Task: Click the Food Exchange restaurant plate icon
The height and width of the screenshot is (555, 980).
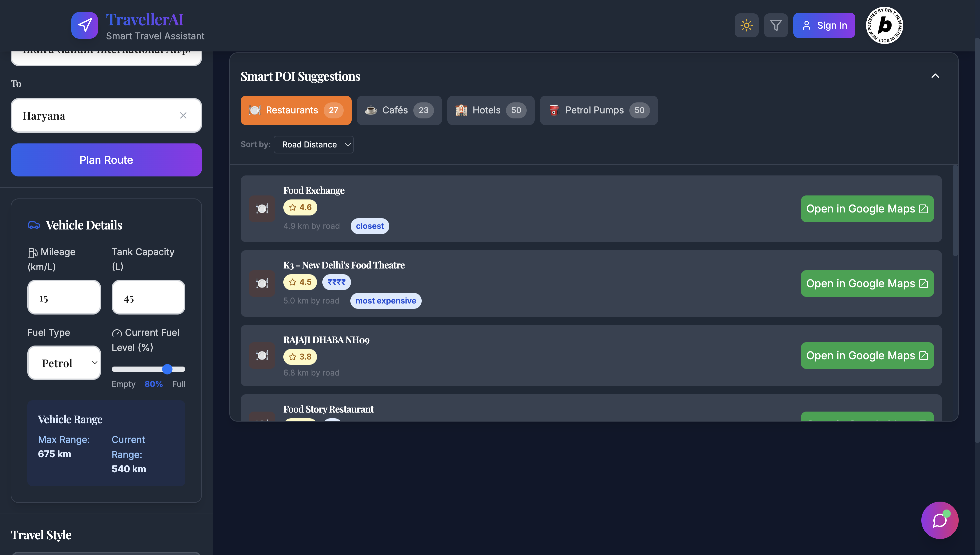Action: coord(262,209)
